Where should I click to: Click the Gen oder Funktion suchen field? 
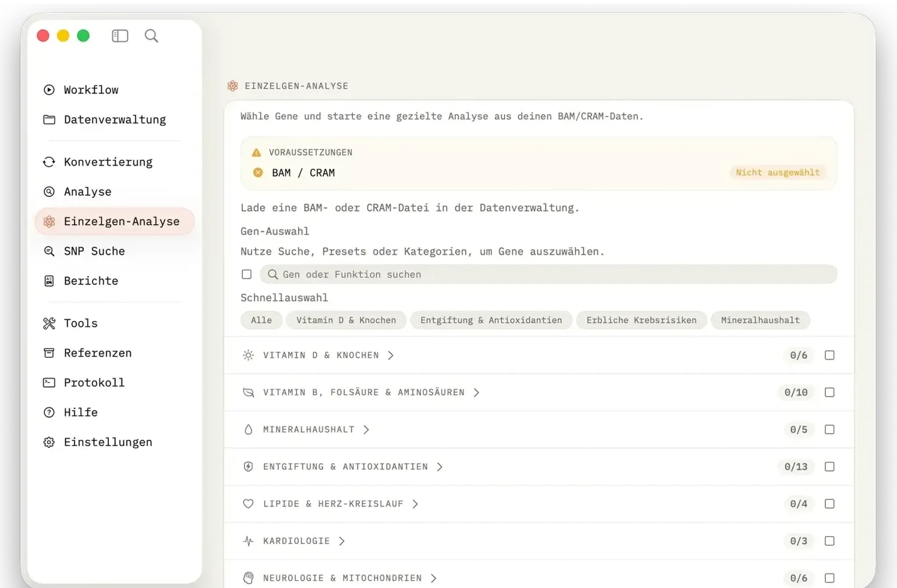tap(548, 274)
